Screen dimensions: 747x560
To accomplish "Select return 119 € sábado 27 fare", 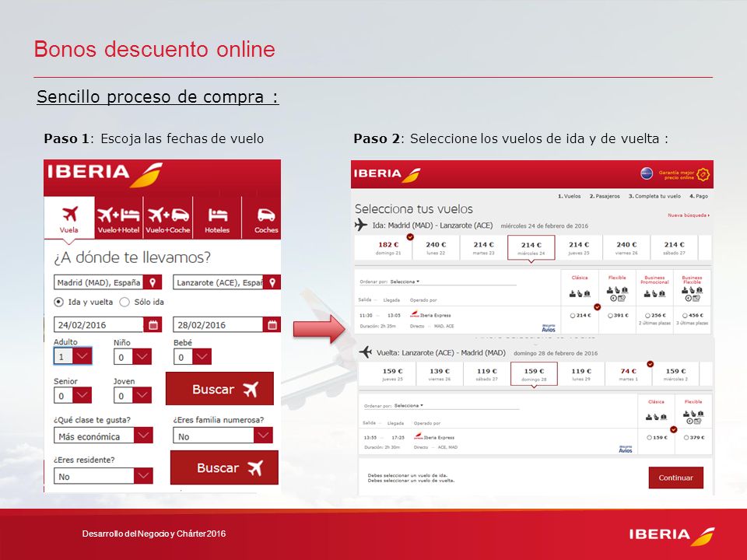I will pyautogui.click(x=486, y=374).
